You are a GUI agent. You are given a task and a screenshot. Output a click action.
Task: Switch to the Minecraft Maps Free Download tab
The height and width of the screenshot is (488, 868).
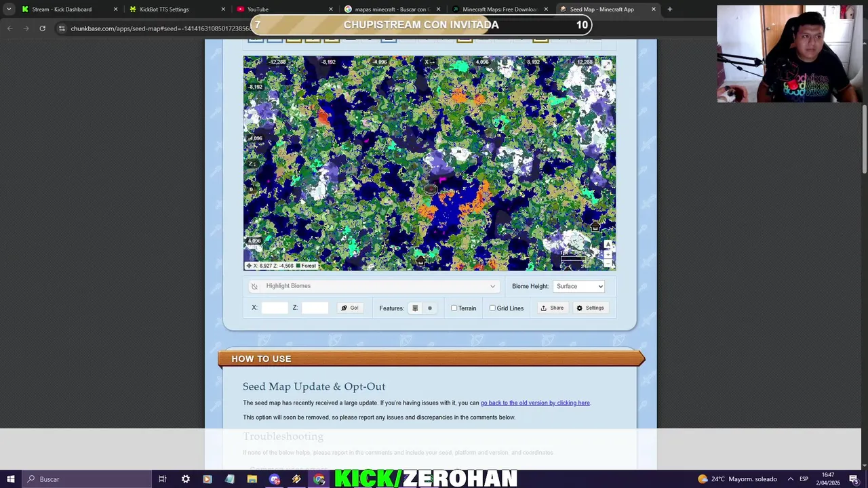(x=500, y=9)
